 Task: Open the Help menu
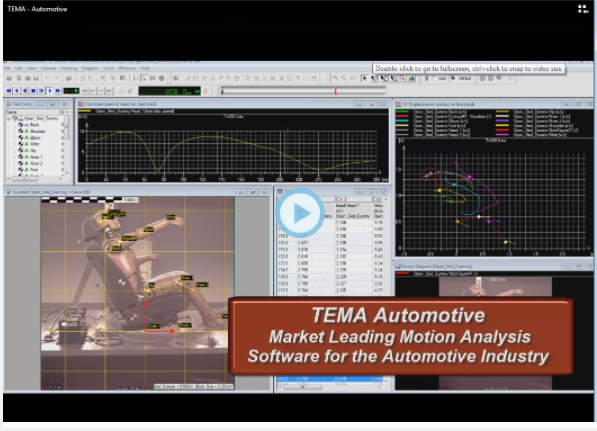145,68
